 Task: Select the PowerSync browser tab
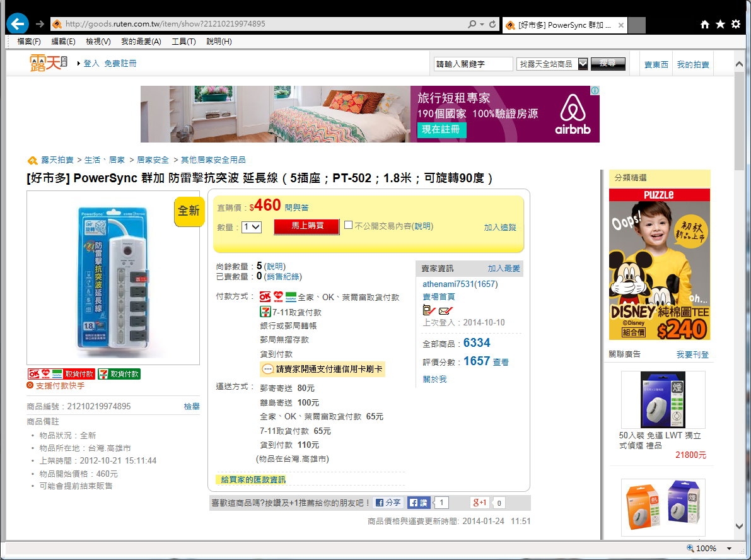coord(565,25)
